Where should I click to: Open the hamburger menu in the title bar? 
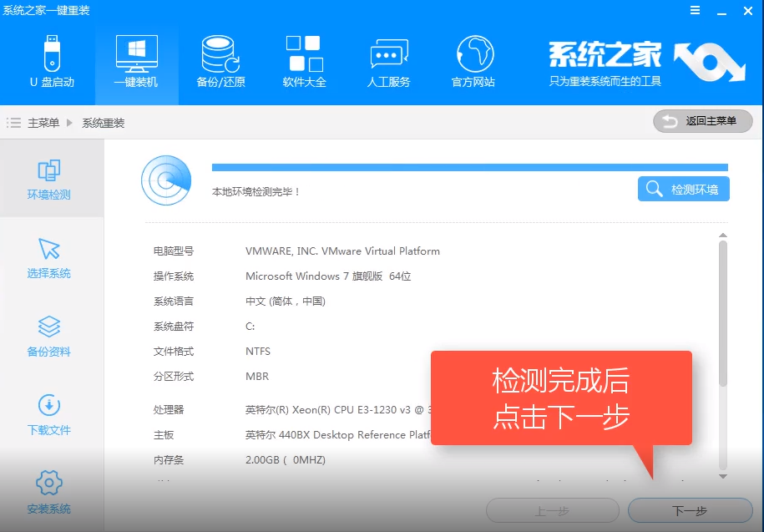(695, 11)
